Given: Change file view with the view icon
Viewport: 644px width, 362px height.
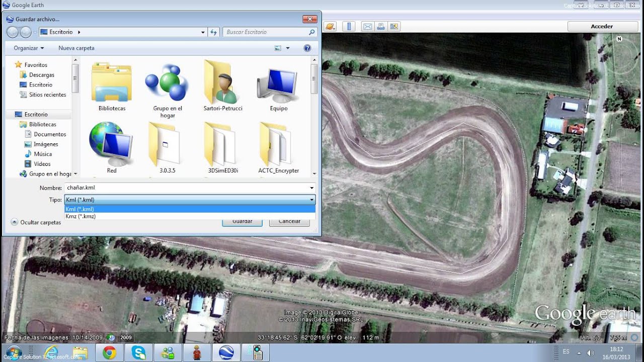Looking at the screenshot, I should point(278,48).
